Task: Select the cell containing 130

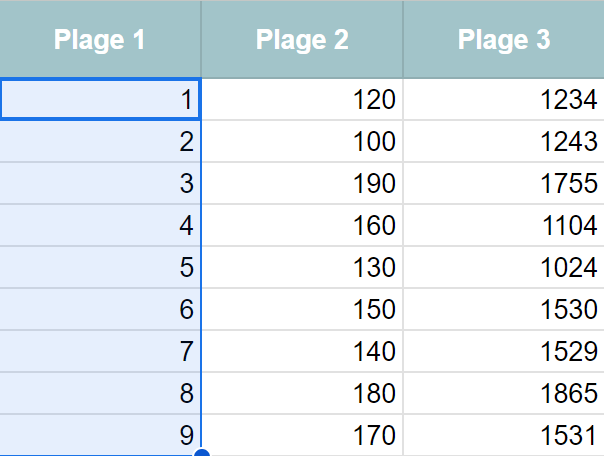Action: (x=302, y=267)
